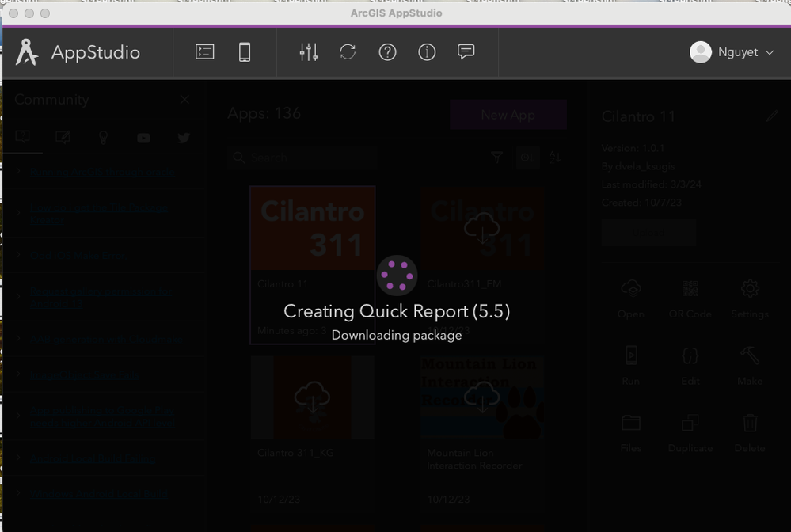This screenshot has width=791, height=532.
Task: Open the help question mark icon
Action: [387, 52]
